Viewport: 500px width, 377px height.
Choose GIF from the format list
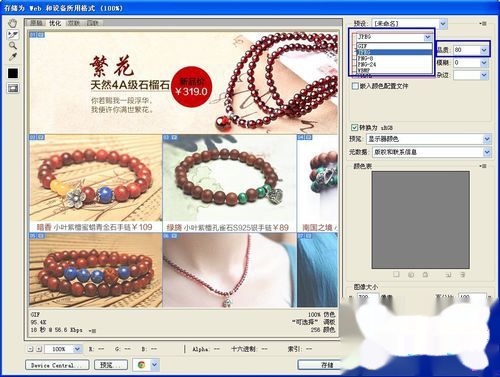(x=394, y=46)
